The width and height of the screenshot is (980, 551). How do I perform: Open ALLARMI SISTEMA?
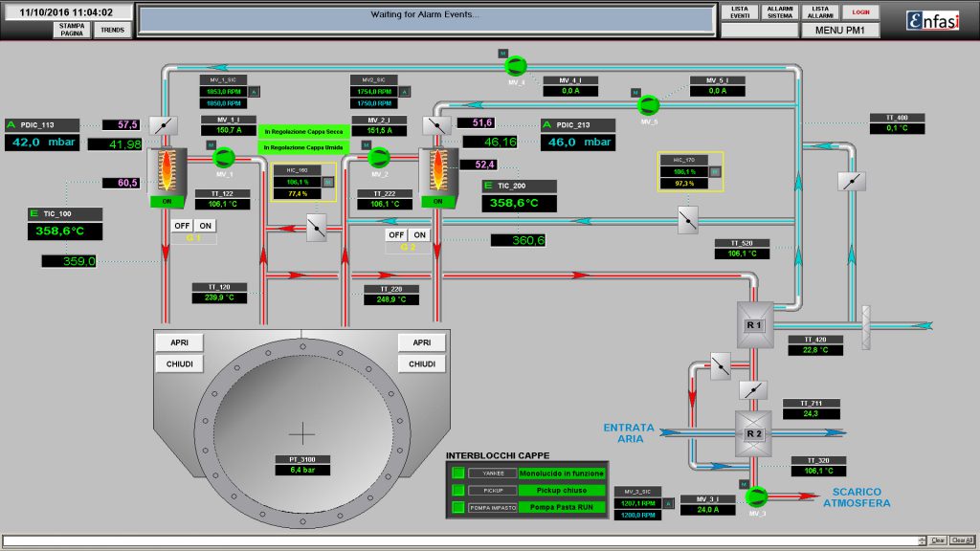click(x=780, y=12)
